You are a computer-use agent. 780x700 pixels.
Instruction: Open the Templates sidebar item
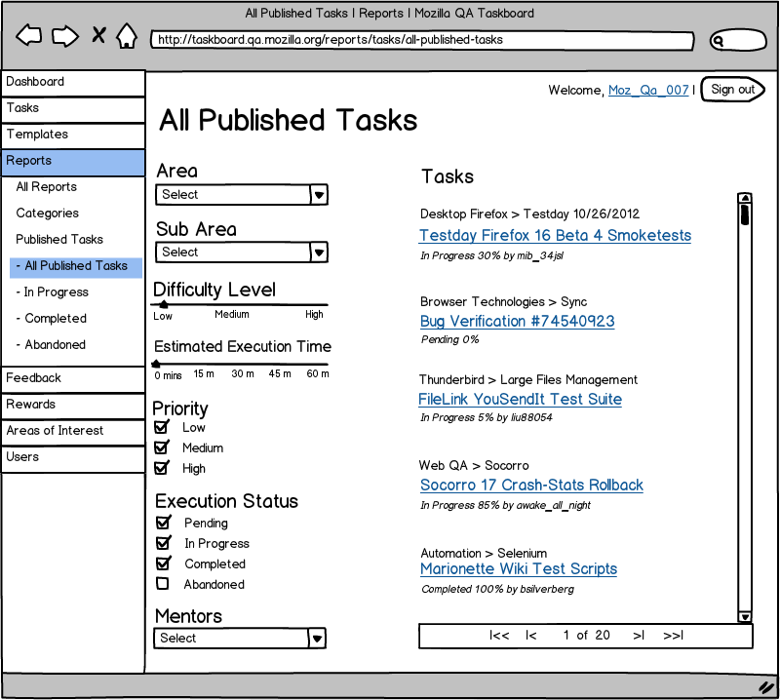tap(73, 136)
